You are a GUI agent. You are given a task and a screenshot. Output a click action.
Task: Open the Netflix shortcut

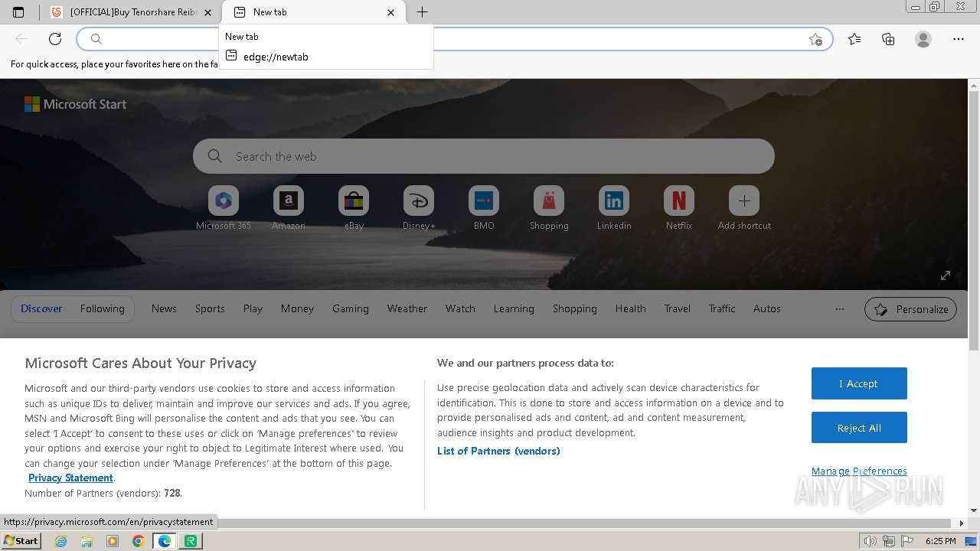pos(679,208)
